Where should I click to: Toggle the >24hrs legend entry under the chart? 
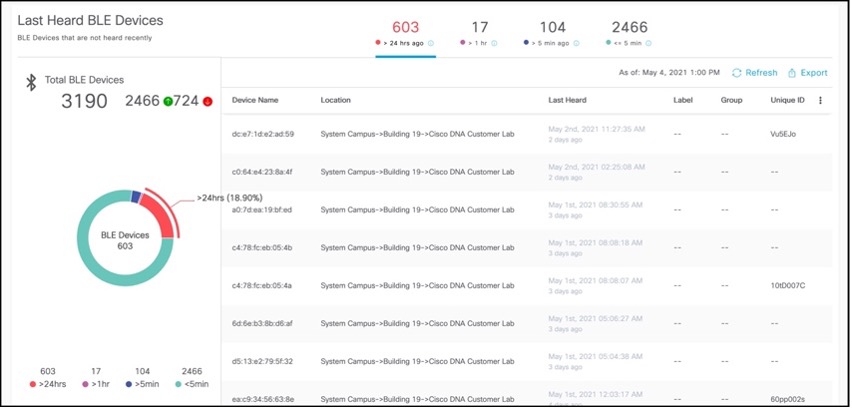pyautogui.click(x=47, y=384)
